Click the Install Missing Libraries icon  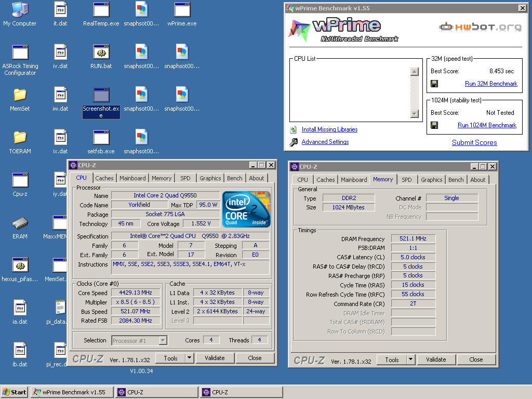pos(294,129)
